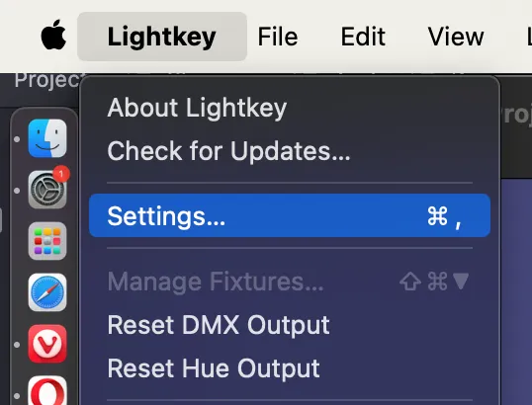Open the View menu
532x405 pixels.
tap(455, 37)
